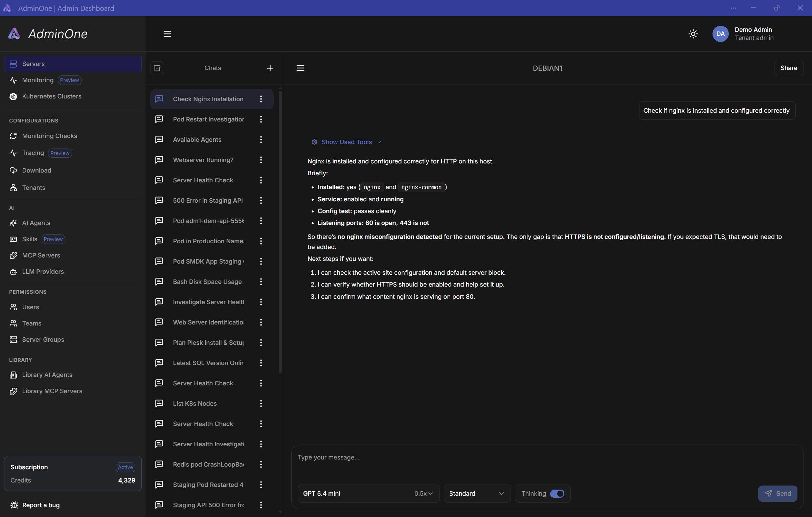Toggle light/dark theme sun icon

[693, 34]
